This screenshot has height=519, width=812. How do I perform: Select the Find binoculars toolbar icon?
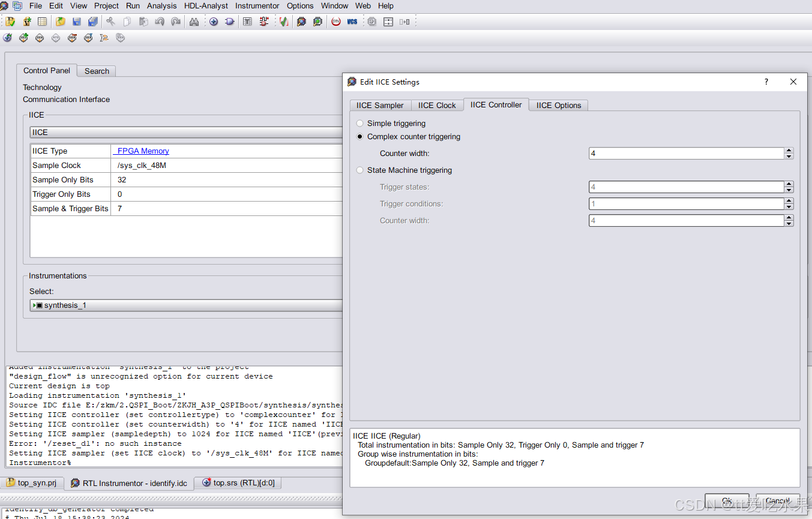pyautogui.click(x=194, y=21)
